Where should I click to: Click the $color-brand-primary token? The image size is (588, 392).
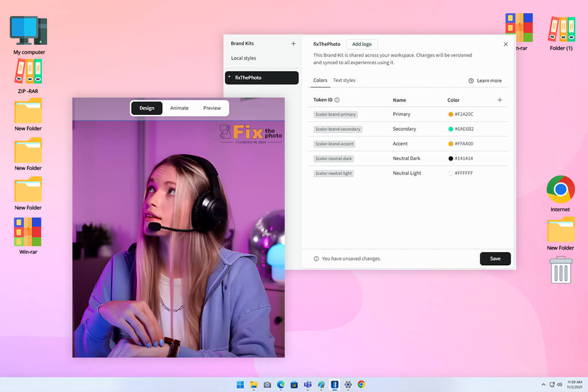[335, 114]
